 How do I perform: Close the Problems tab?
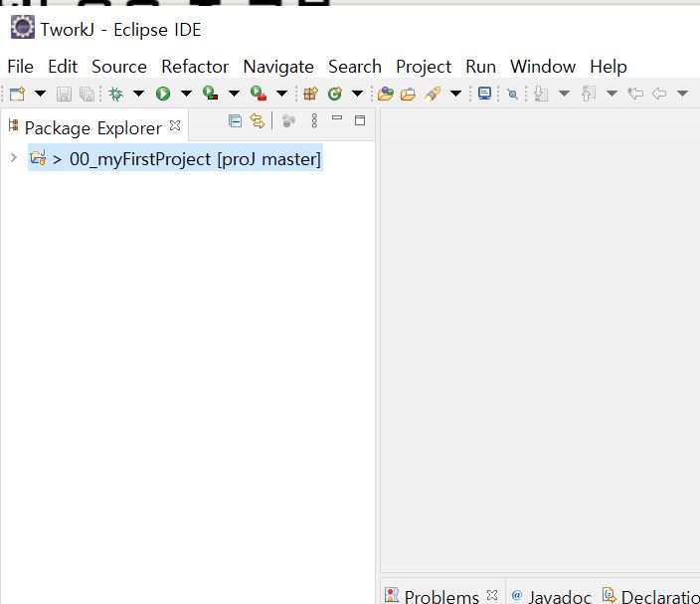point(492,595)
